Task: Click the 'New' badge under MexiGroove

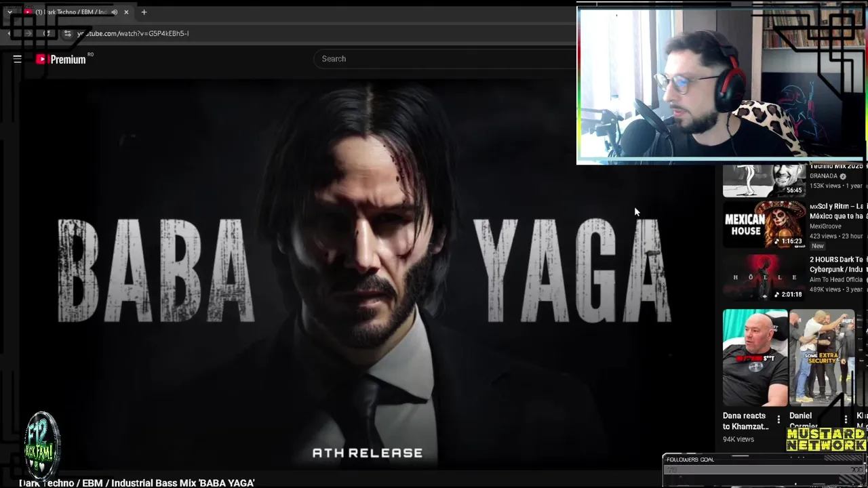Action: point(818,246)
